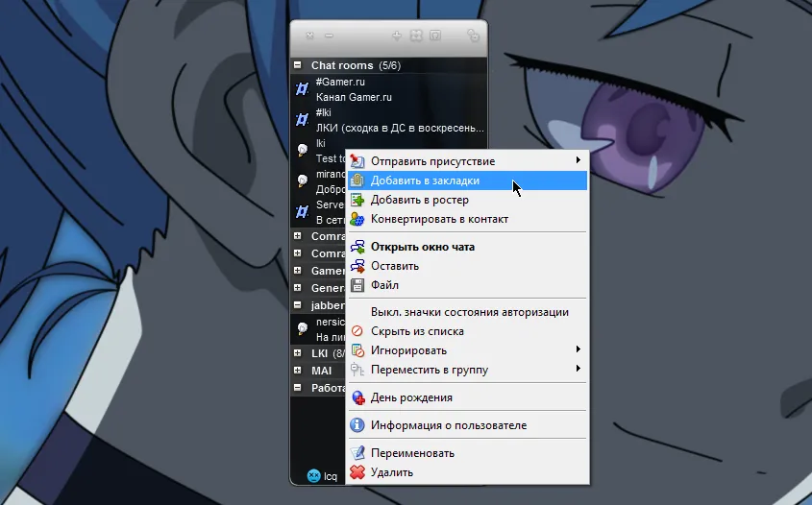Choose Выкл. значки состояния авторизации

click(467, 312)
